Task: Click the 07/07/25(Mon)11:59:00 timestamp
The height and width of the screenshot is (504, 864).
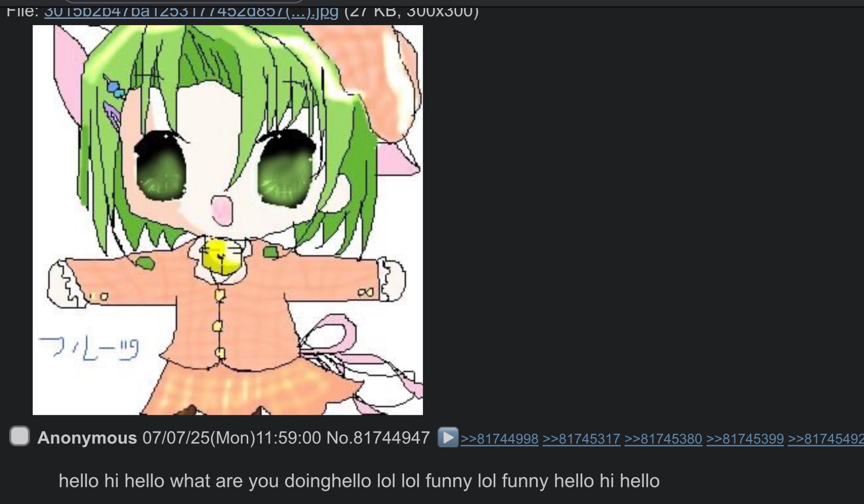Action: (232, 438)
